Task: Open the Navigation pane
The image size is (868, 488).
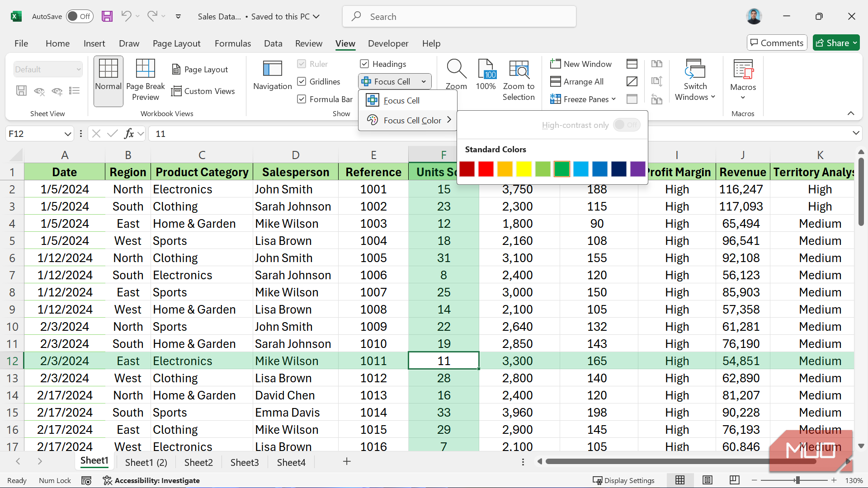Action: coord(273,75)
